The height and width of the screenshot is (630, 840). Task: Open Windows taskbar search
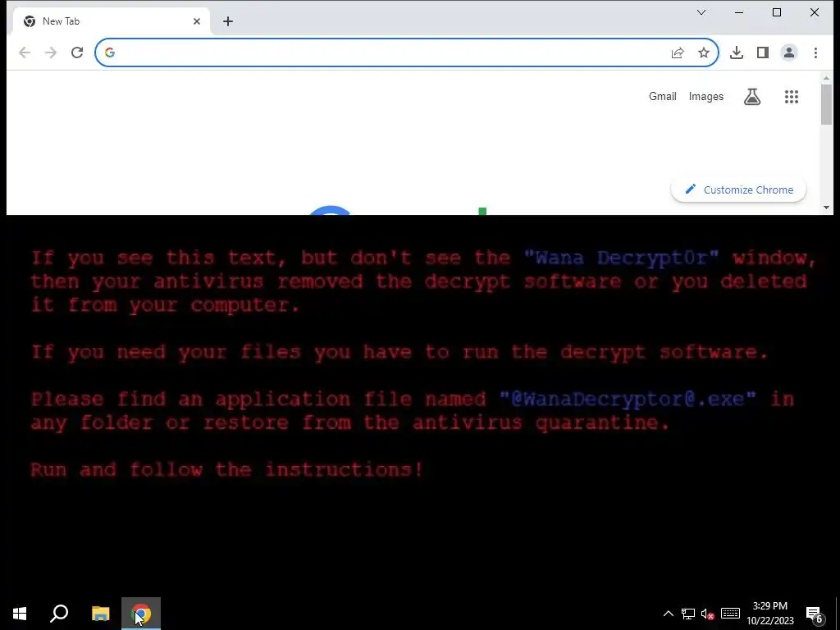pyautogui.click(x=59, y=614)
